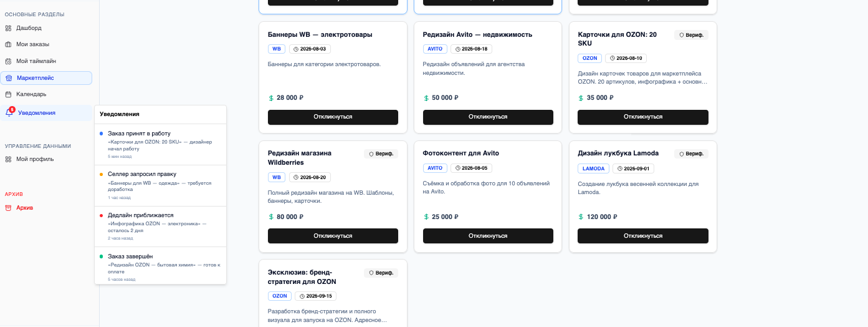Screen dimensions: 868x327
Task: Click Откликнуться on Редизайн Avito — недвижимость
Action: [488, 117]
